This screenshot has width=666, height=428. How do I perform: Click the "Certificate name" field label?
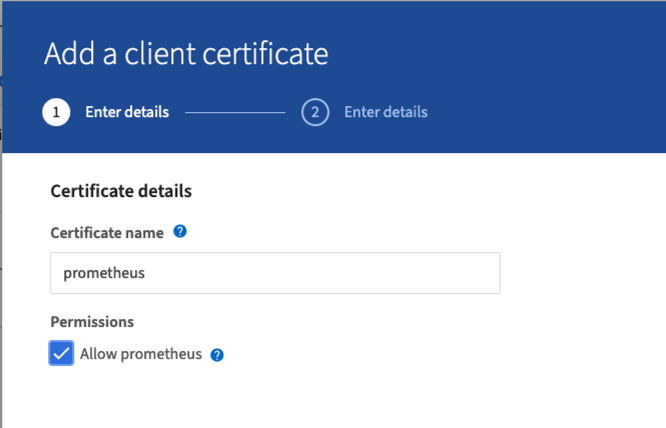(107, 233)
